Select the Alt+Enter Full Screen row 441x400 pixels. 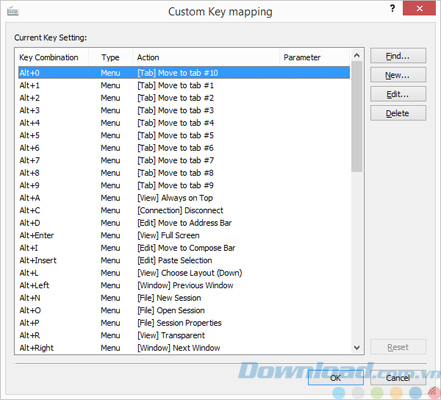click(184, 235)
